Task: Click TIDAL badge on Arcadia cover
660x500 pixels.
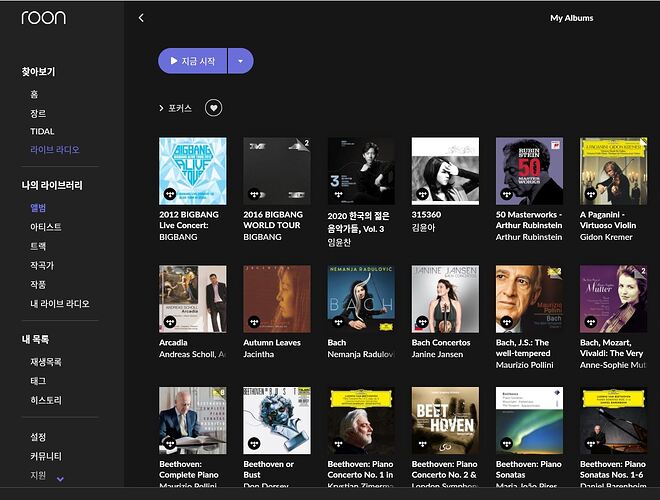Action: (170, 322)
